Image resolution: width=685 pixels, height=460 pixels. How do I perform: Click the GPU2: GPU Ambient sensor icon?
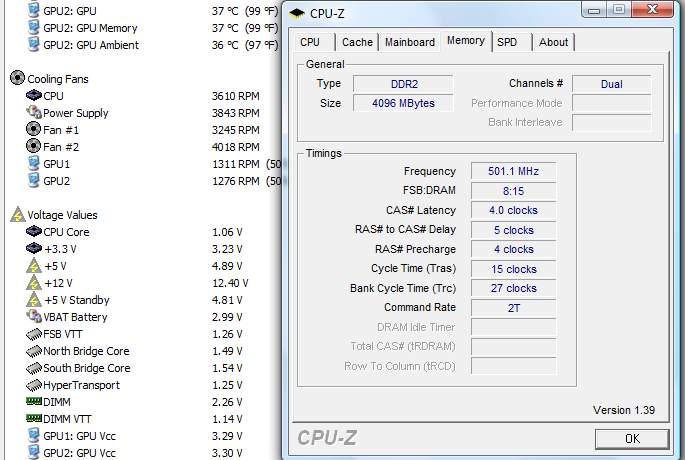coord(33,45)
